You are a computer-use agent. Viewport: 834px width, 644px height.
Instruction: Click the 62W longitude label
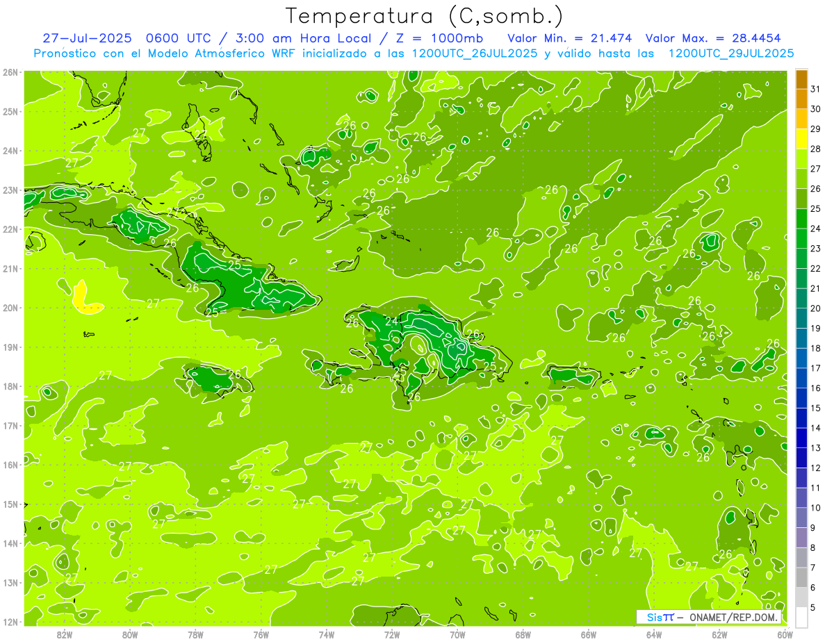click(x=719, y=634)
